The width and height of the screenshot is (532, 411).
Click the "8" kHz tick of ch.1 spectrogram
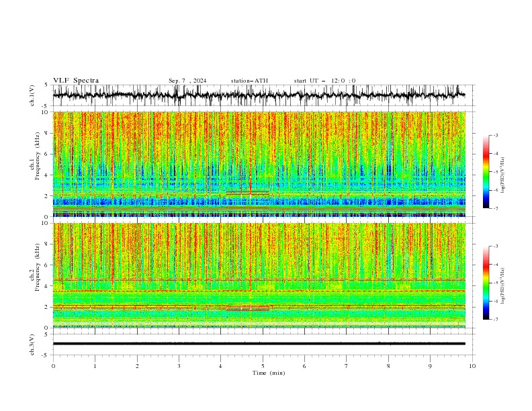(x=48, y=133)
